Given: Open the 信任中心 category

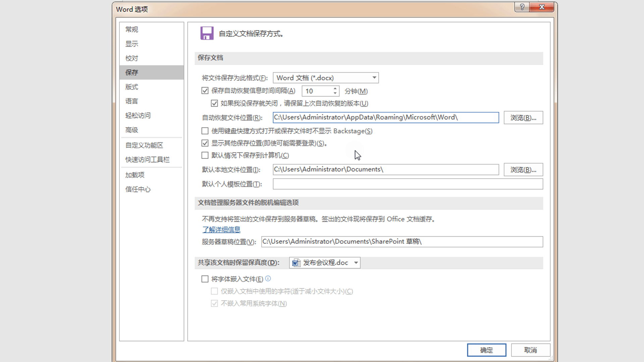Looking at the screenshot, I should 138,189.
